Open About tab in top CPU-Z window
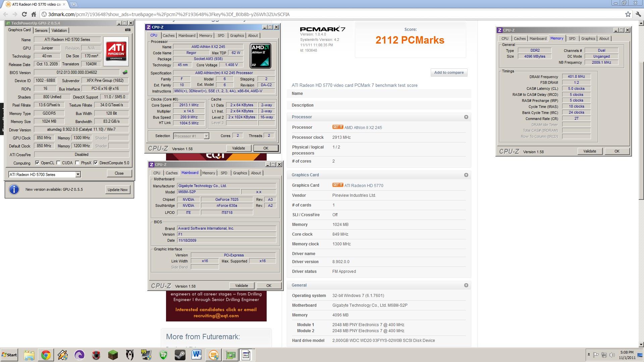644x362 pixels. click(x=253, y=36)
